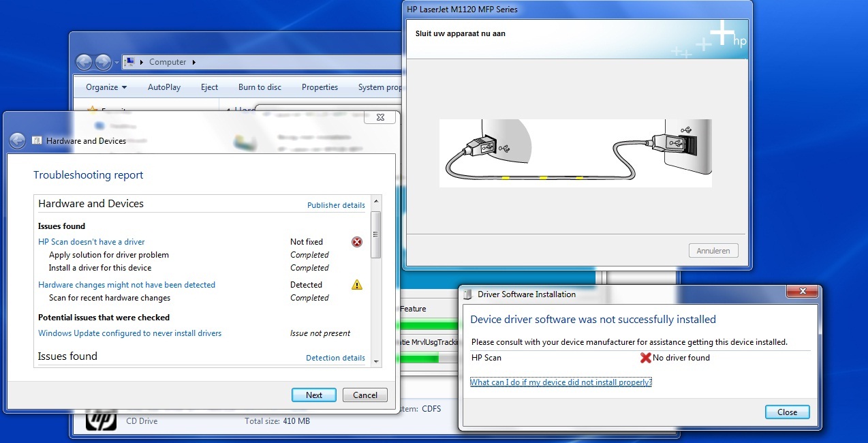Screen dimensions: 868x443
Task: Click the upper green progress bar under Feature
Action: coord(429,325)
